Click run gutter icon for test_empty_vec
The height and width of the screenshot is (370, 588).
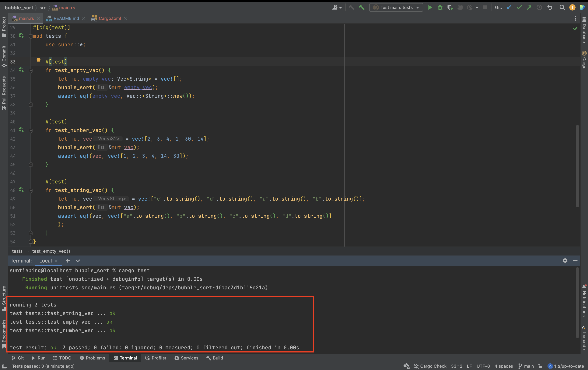tap(21, 70)
